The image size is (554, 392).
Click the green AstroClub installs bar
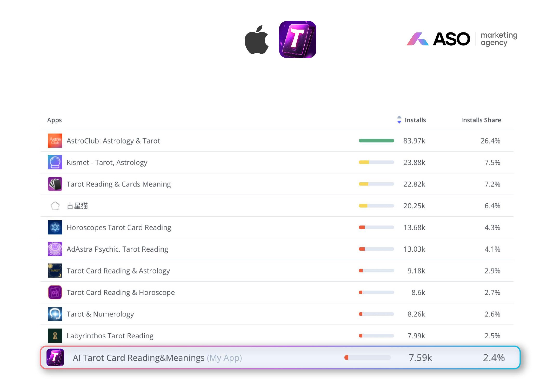[376, 141]
